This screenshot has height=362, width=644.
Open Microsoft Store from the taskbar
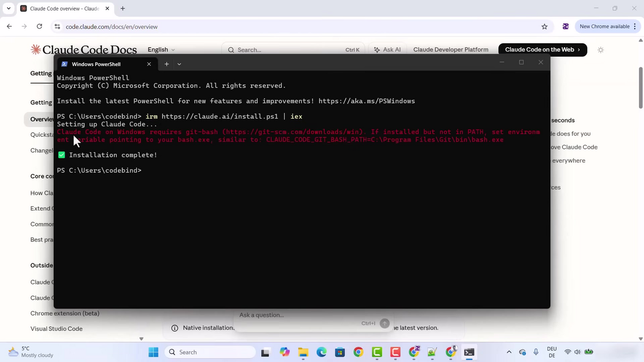coord(340,352)
